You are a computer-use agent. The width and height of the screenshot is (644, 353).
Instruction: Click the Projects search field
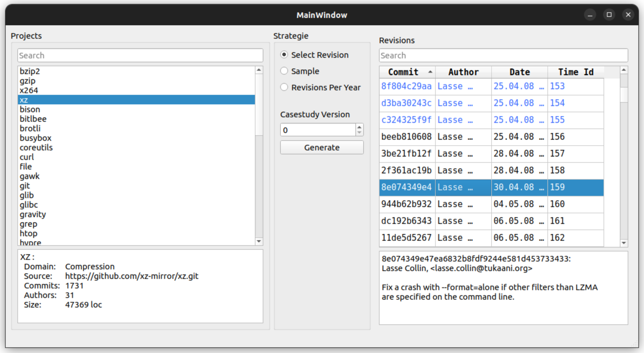(x=140, y=55)
